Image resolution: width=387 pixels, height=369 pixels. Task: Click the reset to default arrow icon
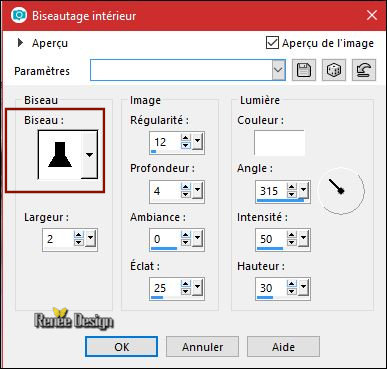364,70
